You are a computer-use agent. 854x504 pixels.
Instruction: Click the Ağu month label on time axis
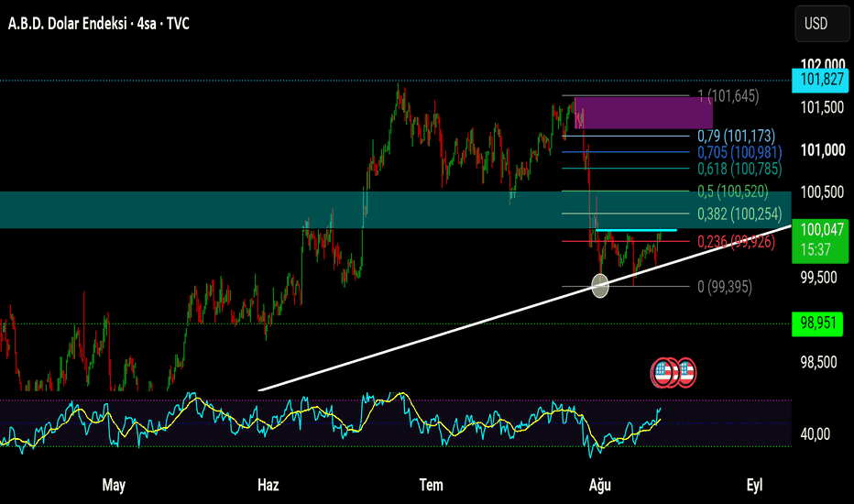tap(599, 485)
